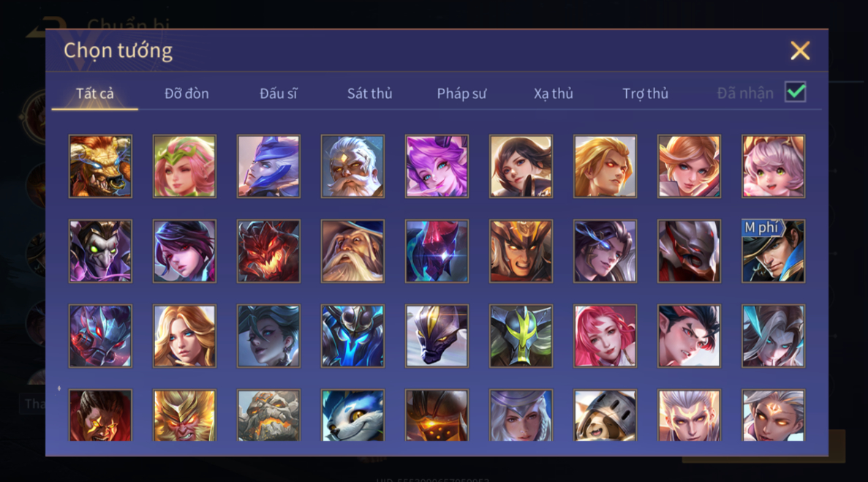
Task: Open the Sát thủ tab
Action: click(x=370, y=94)
